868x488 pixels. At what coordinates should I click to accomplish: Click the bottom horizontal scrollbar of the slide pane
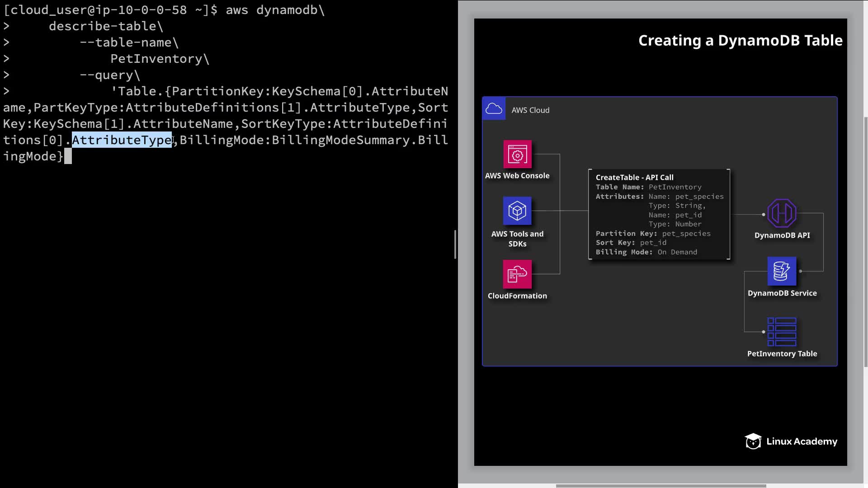[x=660, y=486]
